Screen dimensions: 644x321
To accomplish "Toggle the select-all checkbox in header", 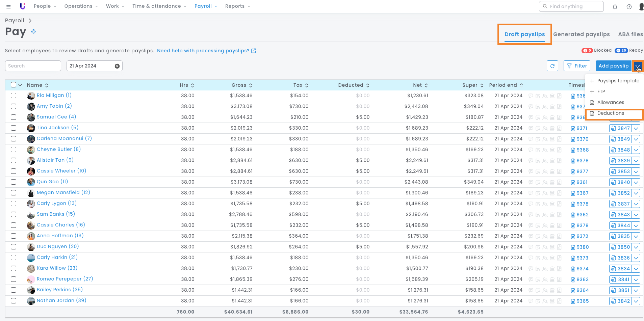I will point(14,85).
